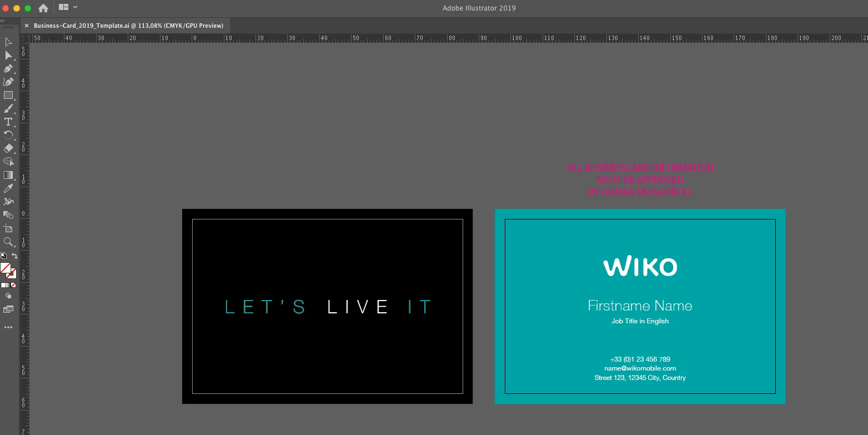Click the Arrange Documents icon
Screen dimensions: 868x435
point(63,7)
